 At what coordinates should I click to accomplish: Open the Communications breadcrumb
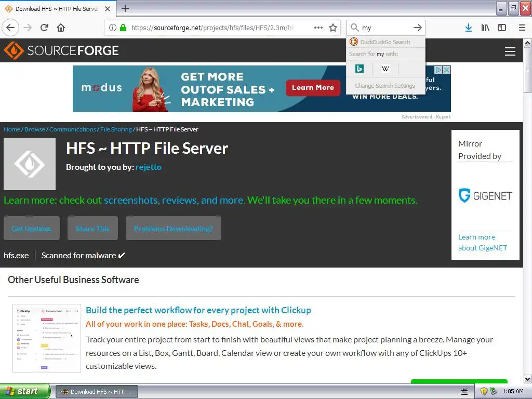[73, 129]
